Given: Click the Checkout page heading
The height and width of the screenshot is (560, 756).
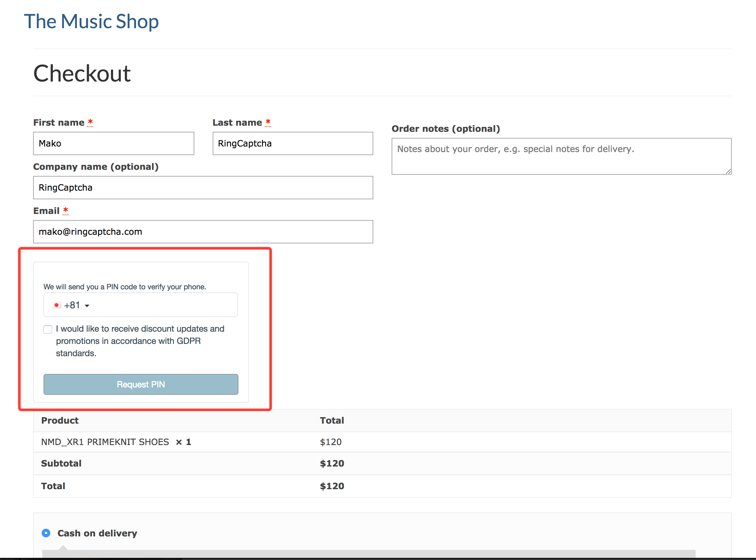Looking at the screenshot, I should [x=82, y=73].
